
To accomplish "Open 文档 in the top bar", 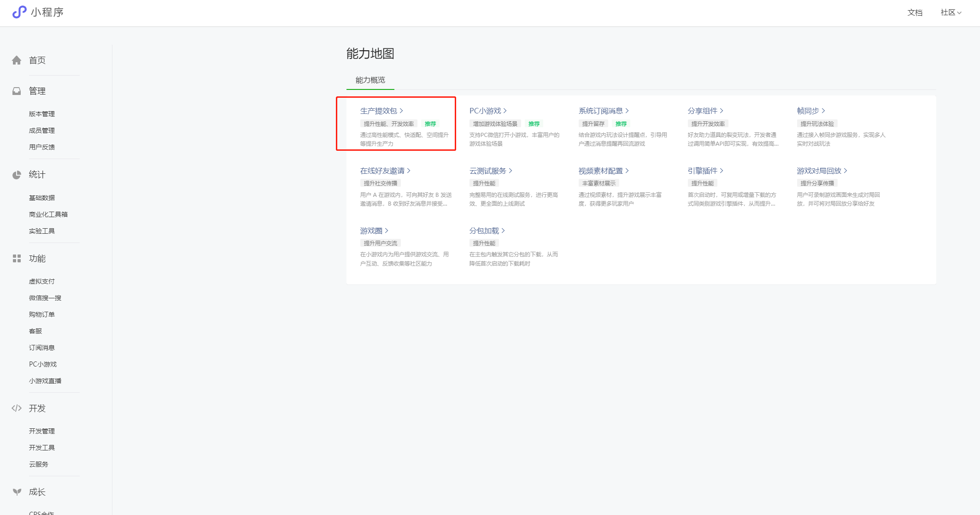I will 915,12.
